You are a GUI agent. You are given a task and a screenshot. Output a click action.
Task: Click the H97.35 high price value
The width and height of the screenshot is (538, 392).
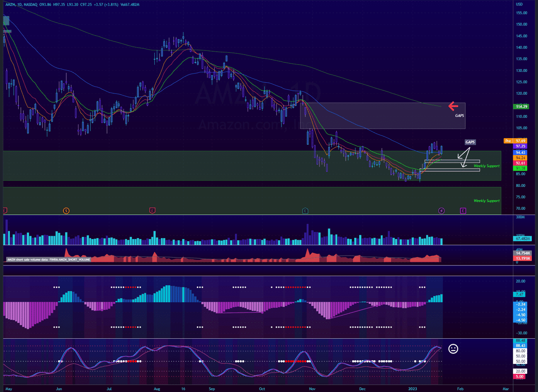pyautogui.click(x=59, y=5)
